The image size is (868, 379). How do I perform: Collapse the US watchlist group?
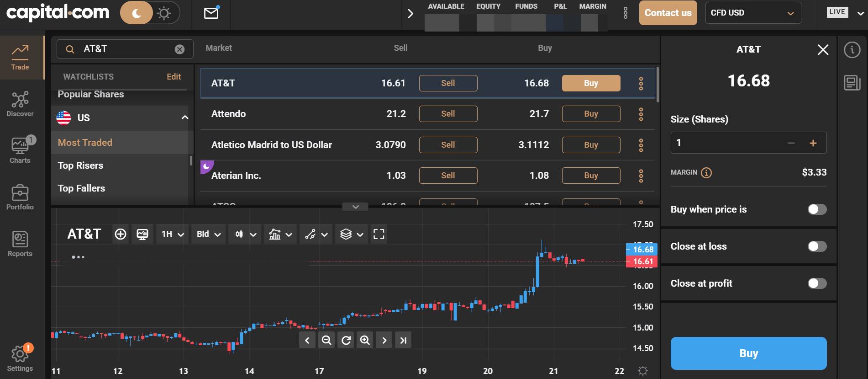point(185,117)
